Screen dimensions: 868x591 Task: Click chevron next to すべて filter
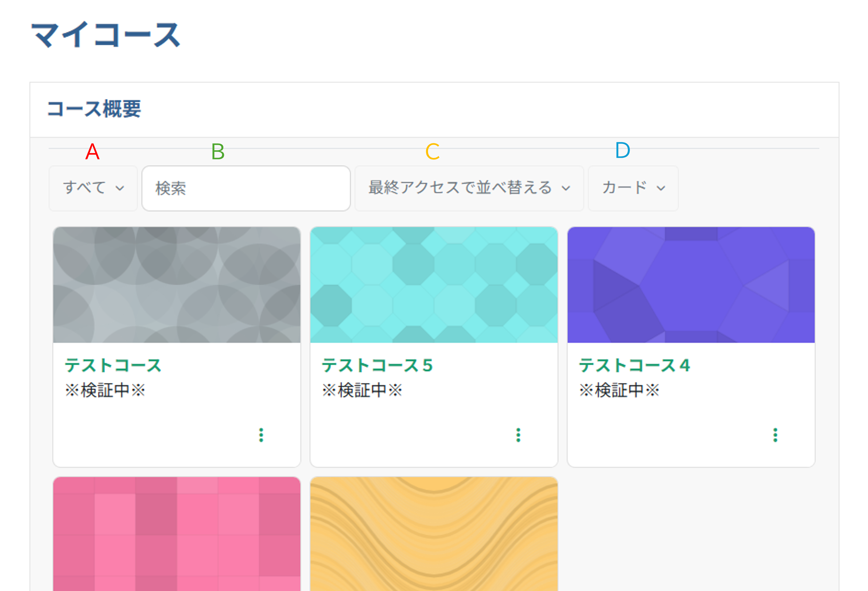point(119,188)
